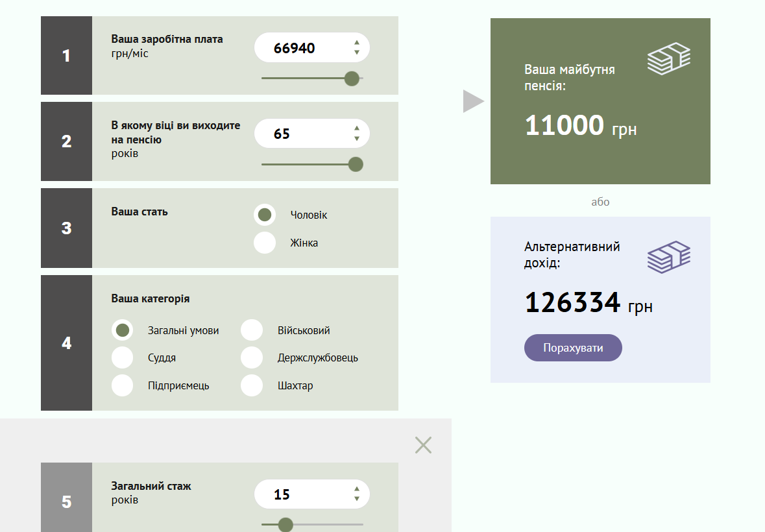Click the salary slider handle
The image size is (765, 532).
pyautogui.click(x=352, y=79)
